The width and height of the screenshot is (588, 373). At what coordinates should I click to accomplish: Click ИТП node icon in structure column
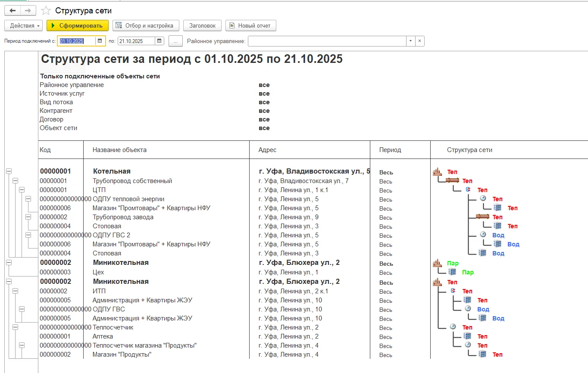[453, 291]
